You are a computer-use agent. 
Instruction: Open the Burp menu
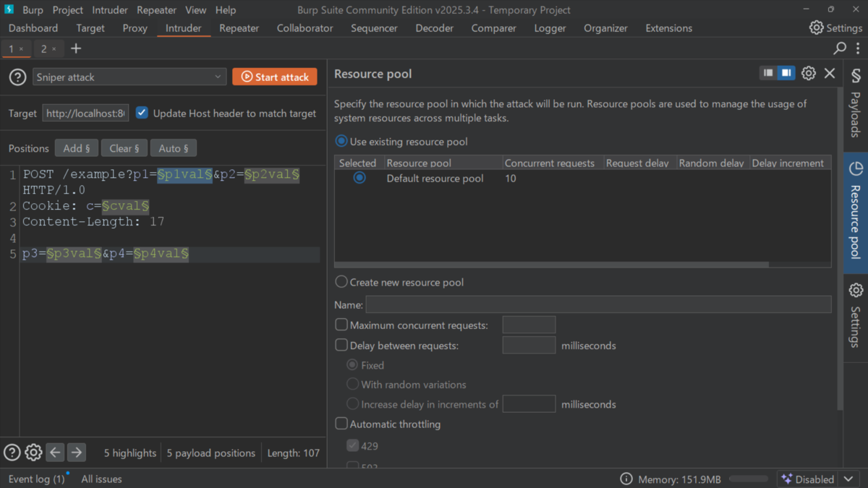pos(33,10)
